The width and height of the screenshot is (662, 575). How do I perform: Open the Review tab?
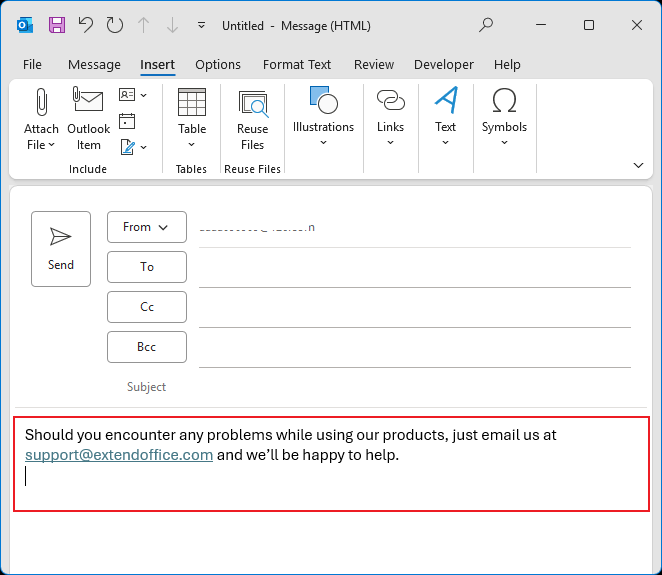[x=374, y=65]
